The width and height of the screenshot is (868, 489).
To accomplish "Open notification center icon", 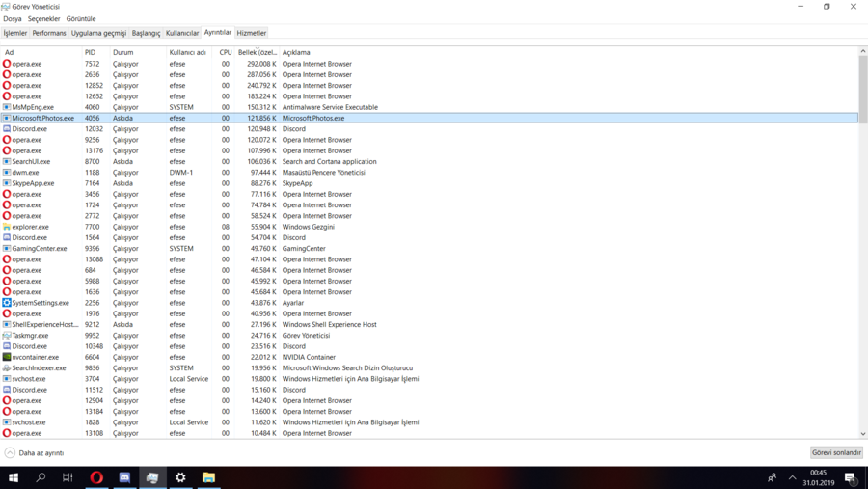I will pos(851,478).
